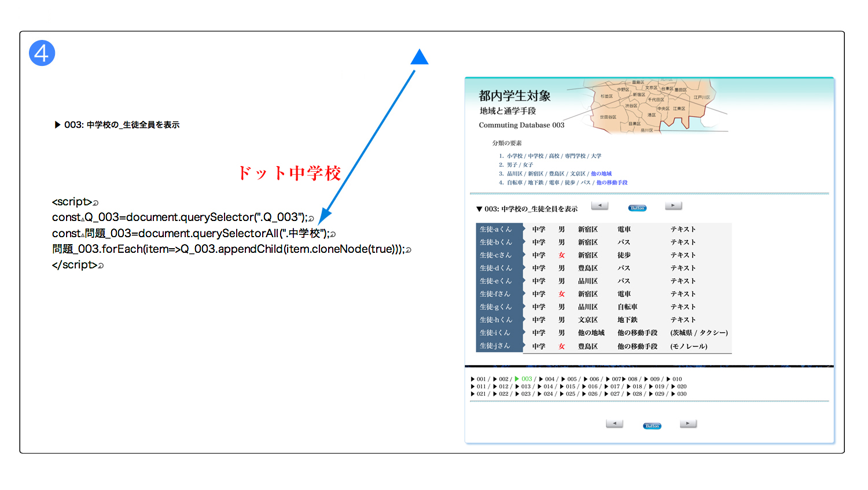Click the next arrow beside the 003 heading

point(674,206)
